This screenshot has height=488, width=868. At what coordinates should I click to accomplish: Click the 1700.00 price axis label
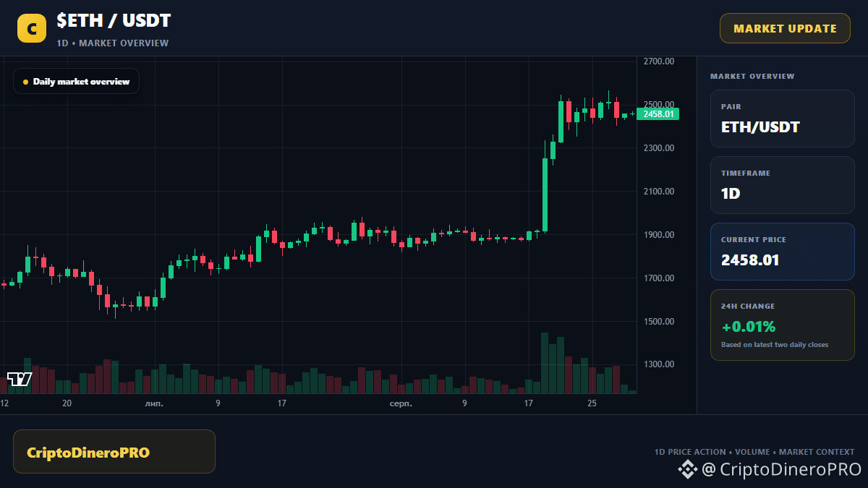point(659,278)
